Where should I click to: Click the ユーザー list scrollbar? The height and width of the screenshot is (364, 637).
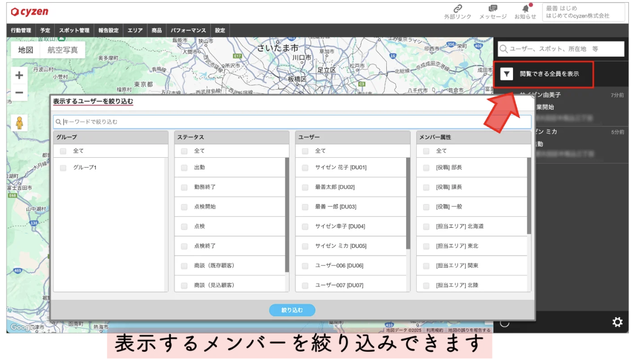point(408,203)
